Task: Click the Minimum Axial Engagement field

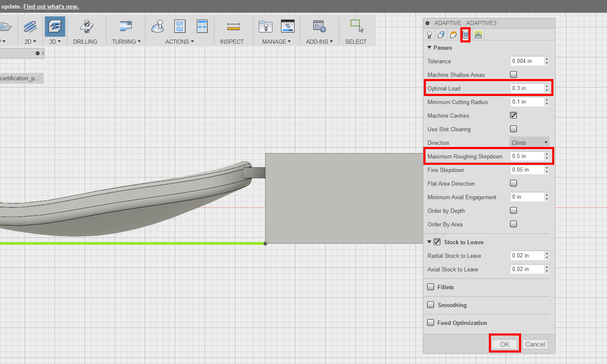Action: [x=527, y=197]
